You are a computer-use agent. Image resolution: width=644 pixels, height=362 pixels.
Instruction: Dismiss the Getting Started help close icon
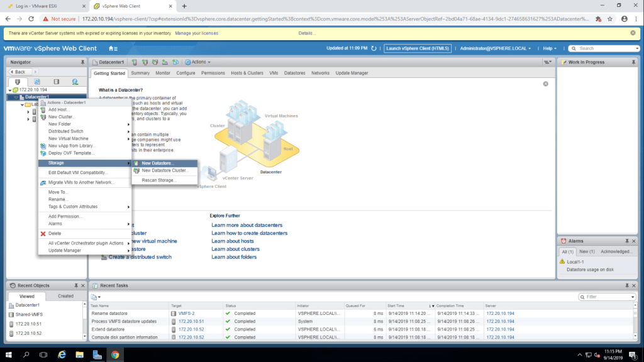pyautogui.click(x=545, y=84)
